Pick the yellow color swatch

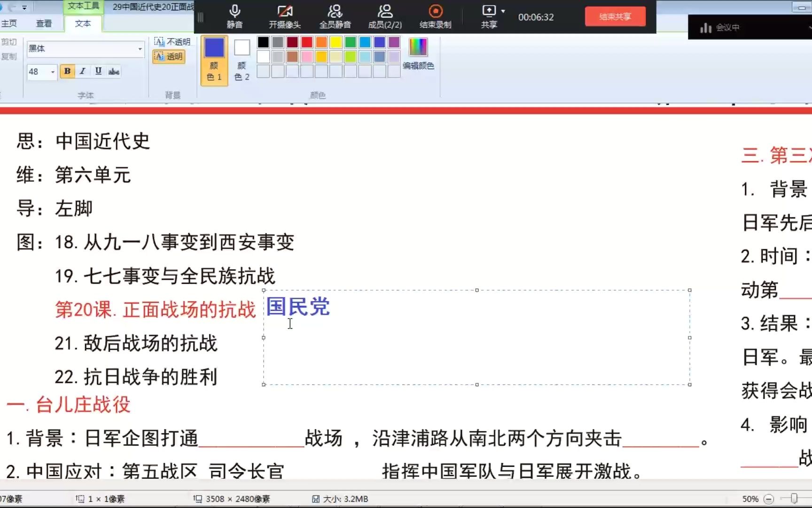click(x=336, y=42)
